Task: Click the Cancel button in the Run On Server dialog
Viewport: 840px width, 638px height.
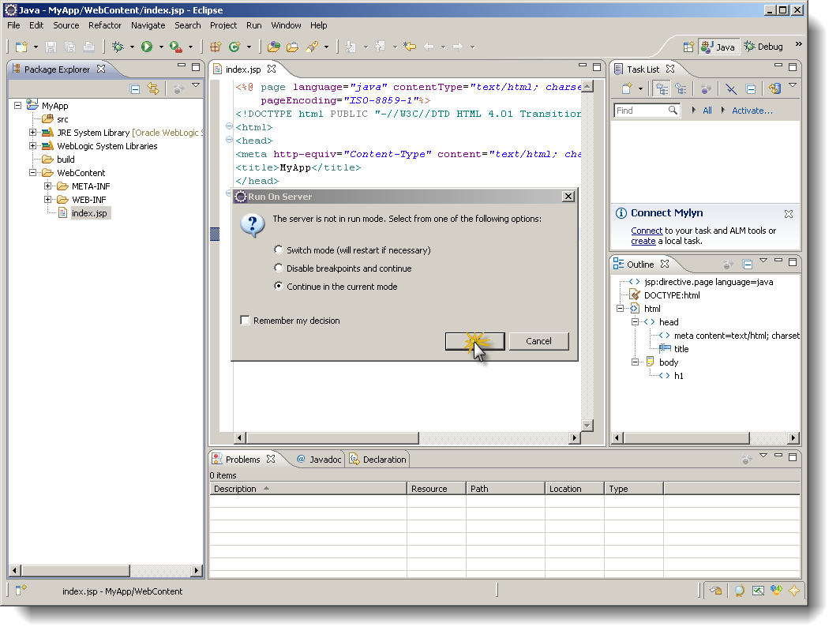Action: pyautogui.click(x=539, y=341)
